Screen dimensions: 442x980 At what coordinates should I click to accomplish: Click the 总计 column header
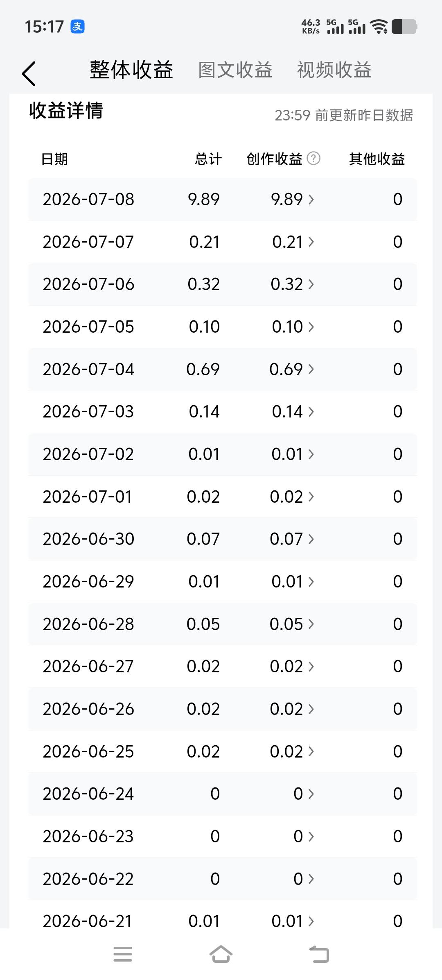[x=208, y=159]
